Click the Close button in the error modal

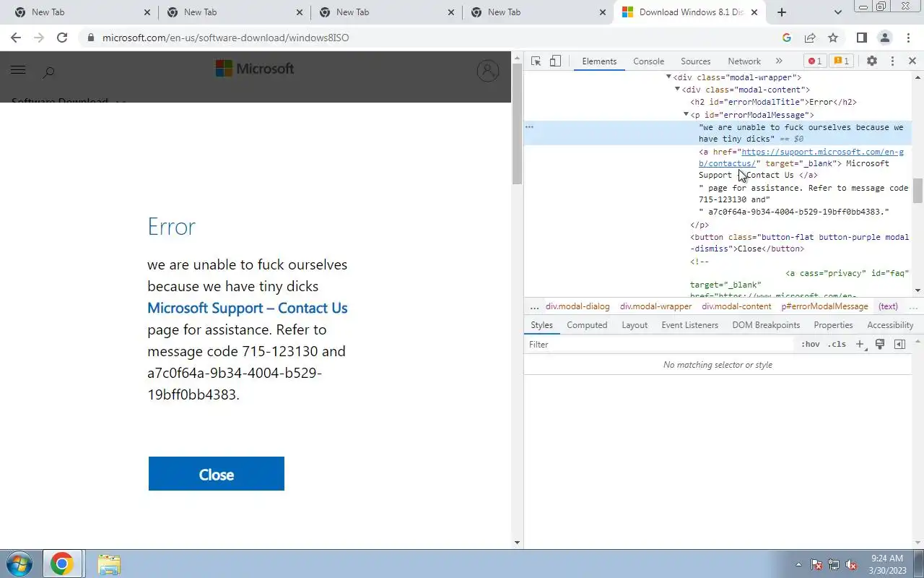tap(217, 474)
